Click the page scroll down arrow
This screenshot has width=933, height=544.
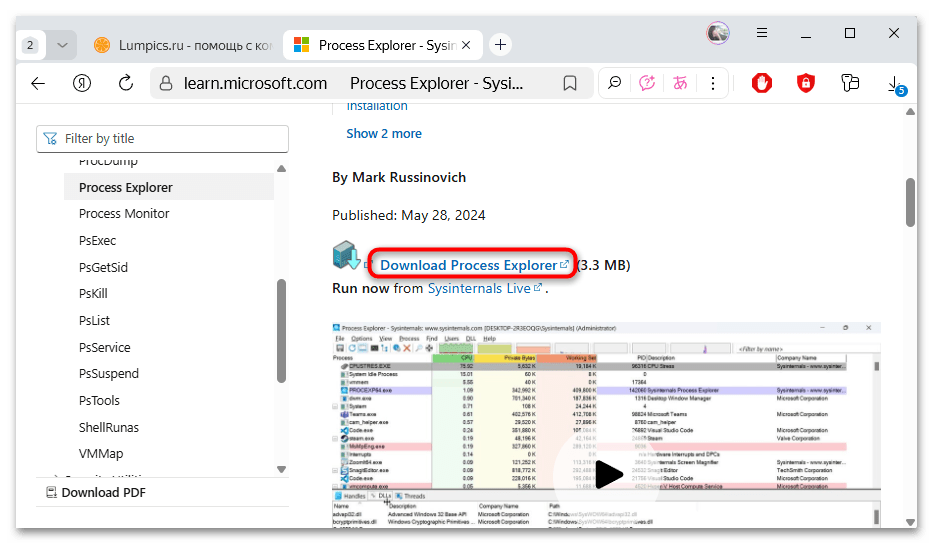(x=910, y=522)
